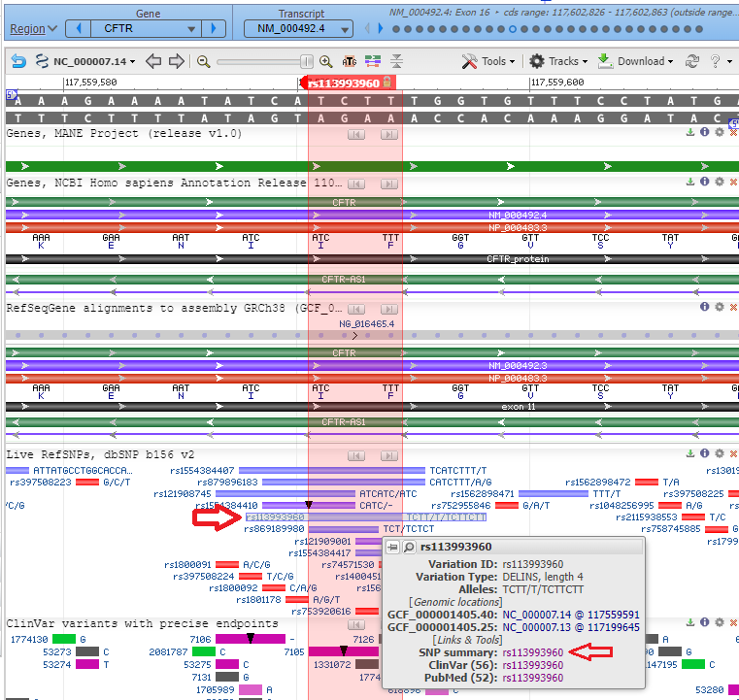Open gear settings on Live RefSNPs track

coord(720,453)
